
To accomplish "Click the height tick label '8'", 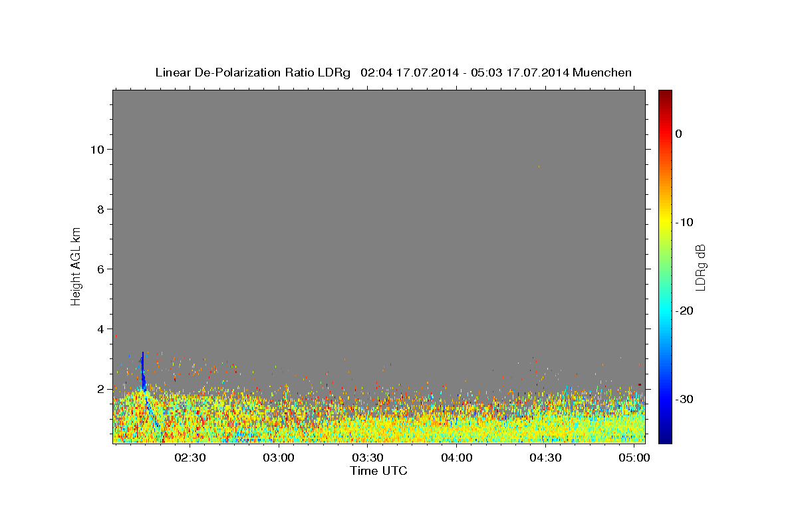I will 100,209.
